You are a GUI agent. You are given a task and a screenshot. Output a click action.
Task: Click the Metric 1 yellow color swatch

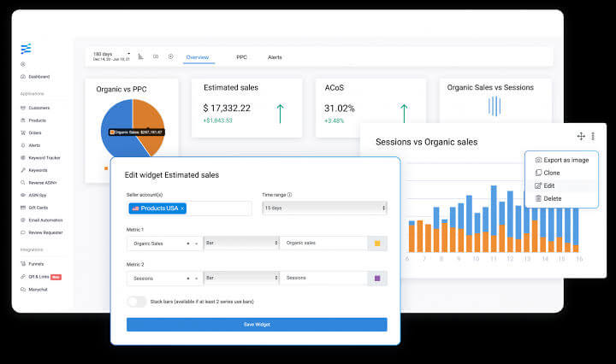[377, 244]
